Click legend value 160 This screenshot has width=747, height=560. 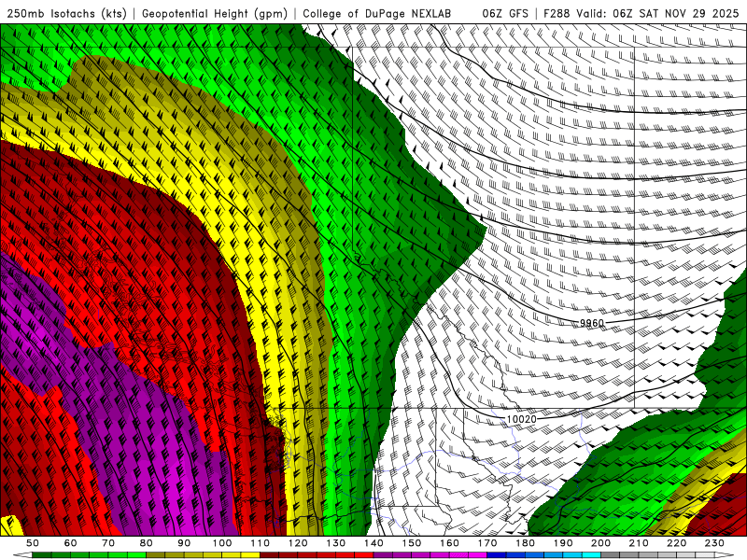tap(449, 543)
